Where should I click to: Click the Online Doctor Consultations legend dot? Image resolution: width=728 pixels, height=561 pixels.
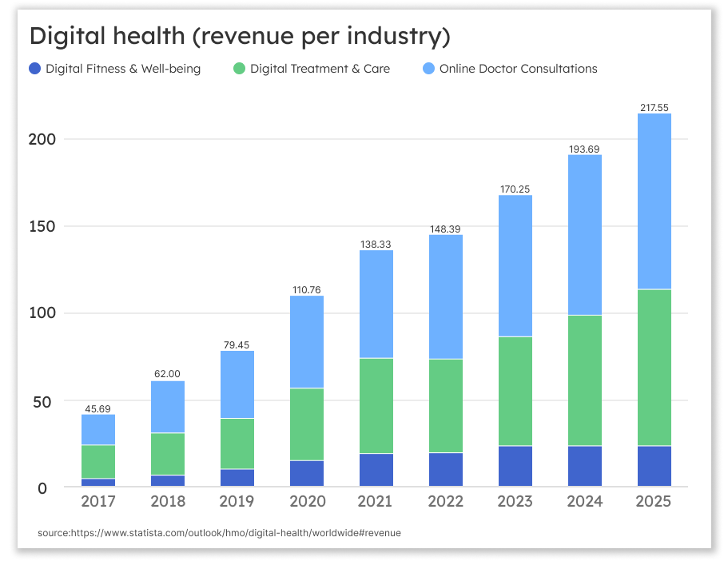coord(428,69)
